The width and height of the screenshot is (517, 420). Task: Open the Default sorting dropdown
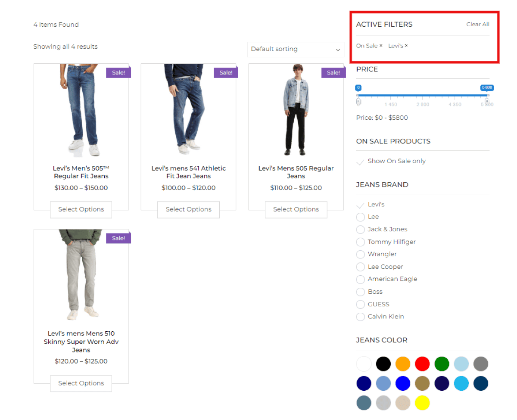(x=296, y=50)
